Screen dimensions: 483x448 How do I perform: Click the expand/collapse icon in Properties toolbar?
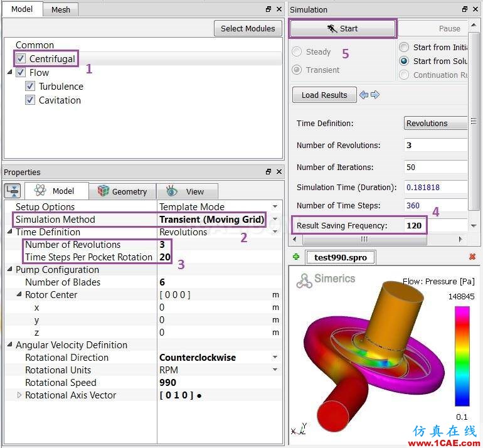tap(13, 191)
